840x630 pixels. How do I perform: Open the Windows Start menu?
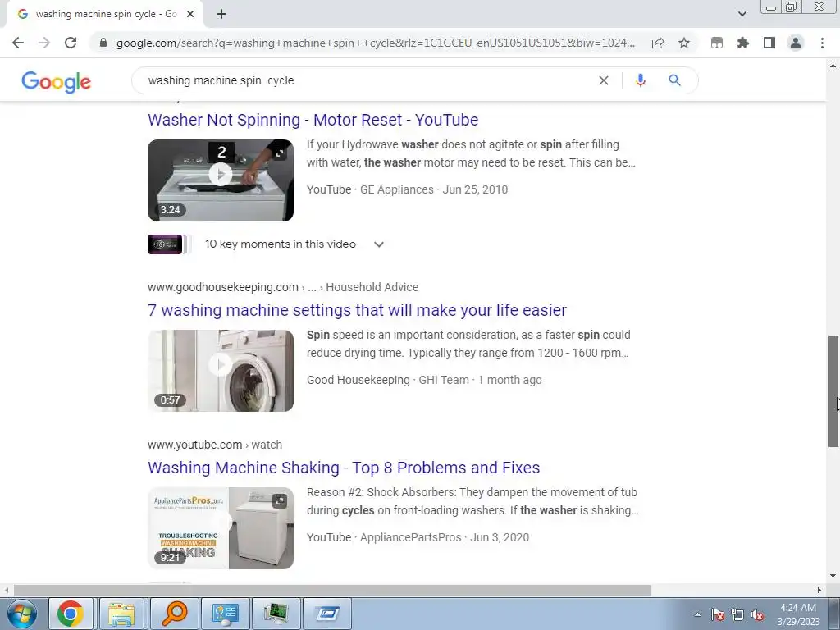(21, 614)
